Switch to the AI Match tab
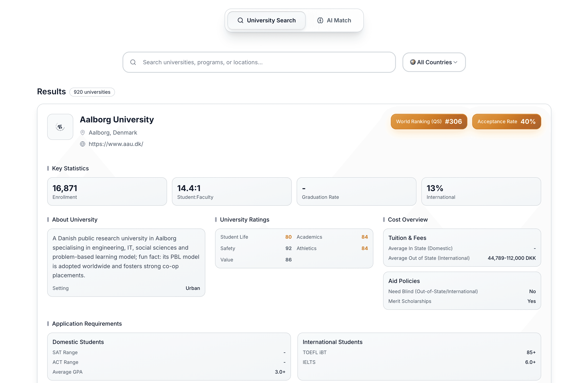Screen dimensions: 588x383 (334, 21)
